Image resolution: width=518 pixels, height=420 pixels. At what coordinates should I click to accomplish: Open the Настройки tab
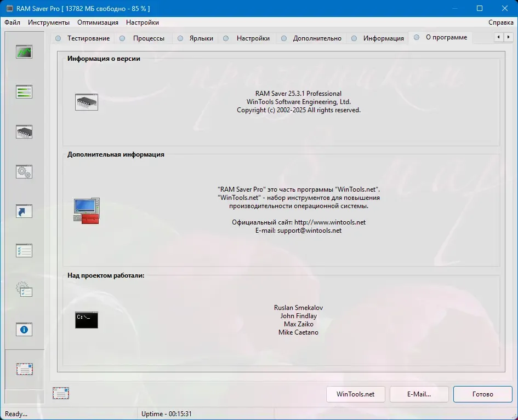(x=247, y=38)
